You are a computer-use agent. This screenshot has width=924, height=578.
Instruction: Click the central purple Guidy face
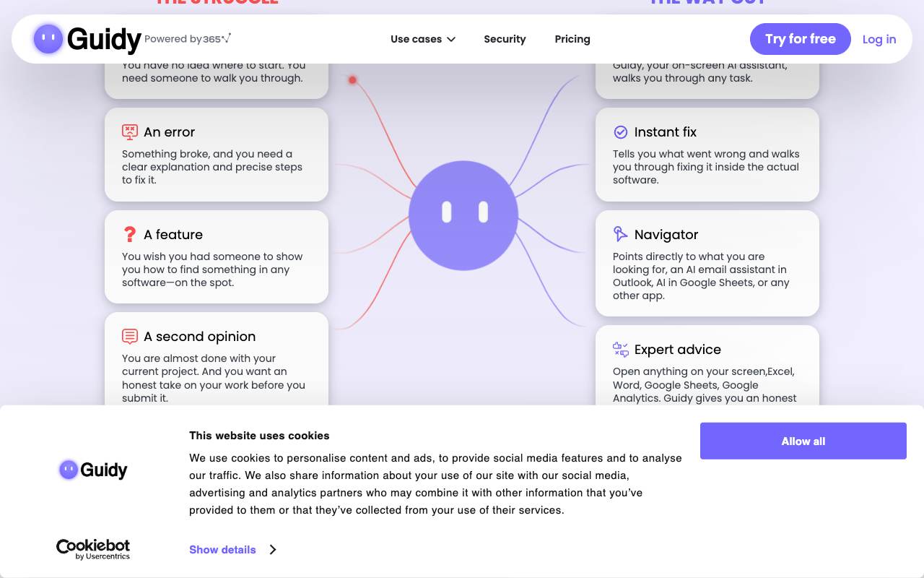point(463,215)
